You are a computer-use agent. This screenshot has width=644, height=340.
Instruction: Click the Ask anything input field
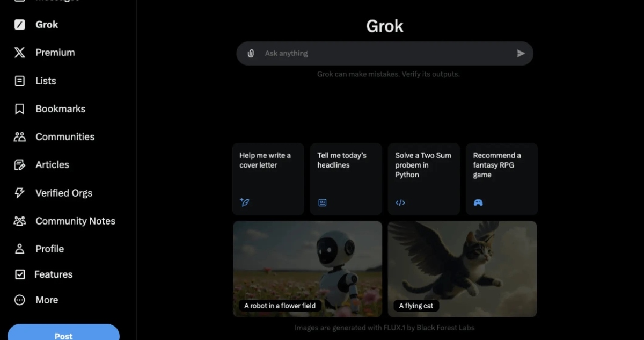click(385, 53)
